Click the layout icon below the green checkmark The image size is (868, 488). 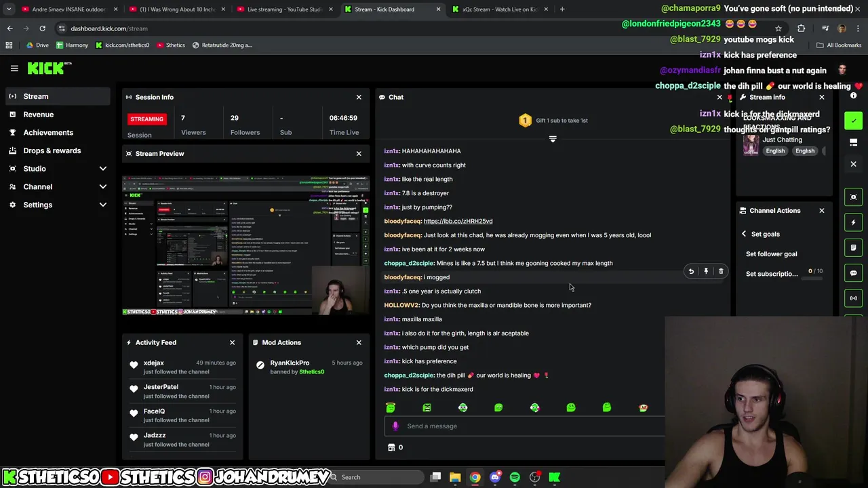point(854,142)
